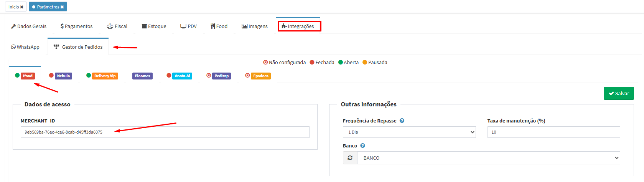Switch to the Delivery Vip integration
Viewport: 644px width, 182px height.
105,76
